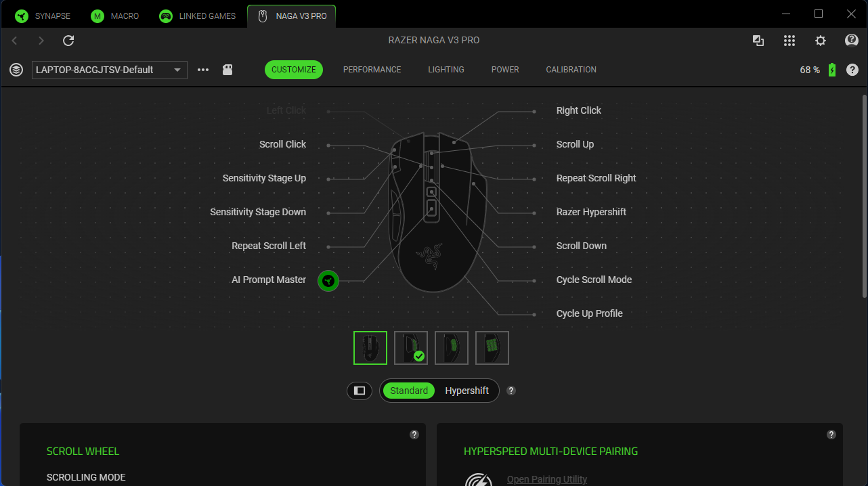This screenshot has height=486, width=868.
Task: Select Repeat Scroll Left assignment
Action: (x=269, y=246)
